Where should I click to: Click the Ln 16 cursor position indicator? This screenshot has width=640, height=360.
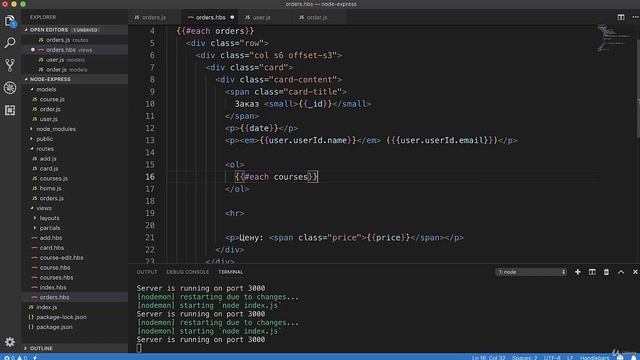click(x=489, y=358)
